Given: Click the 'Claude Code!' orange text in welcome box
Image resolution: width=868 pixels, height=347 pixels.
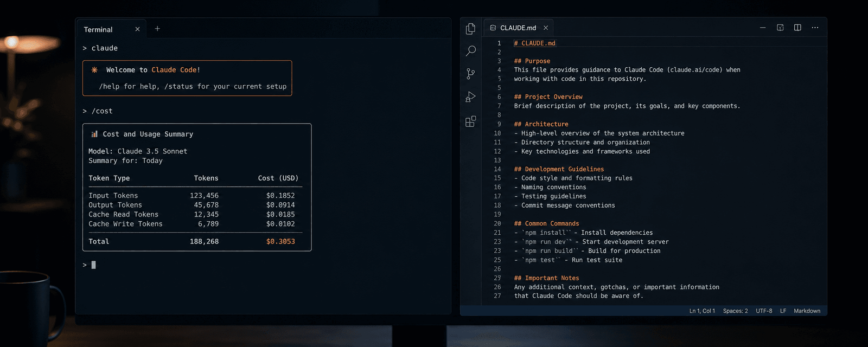Looking at the screenshot, I should tap(176, 70).
